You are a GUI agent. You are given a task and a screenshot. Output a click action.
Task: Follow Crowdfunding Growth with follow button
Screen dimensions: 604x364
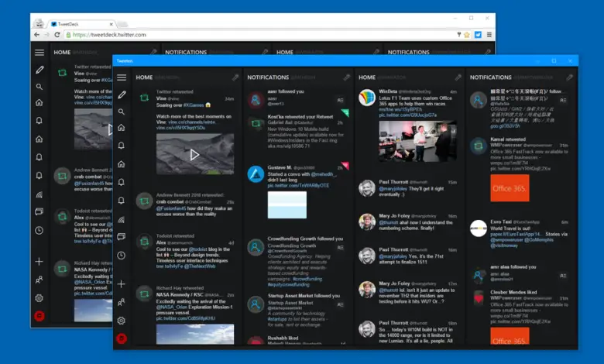point(341,248)
